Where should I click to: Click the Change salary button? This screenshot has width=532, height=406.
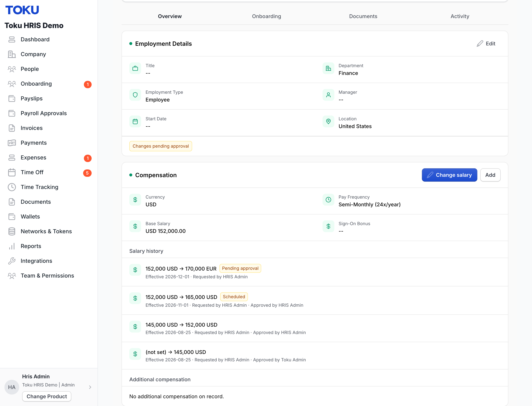tap(449, 175)
